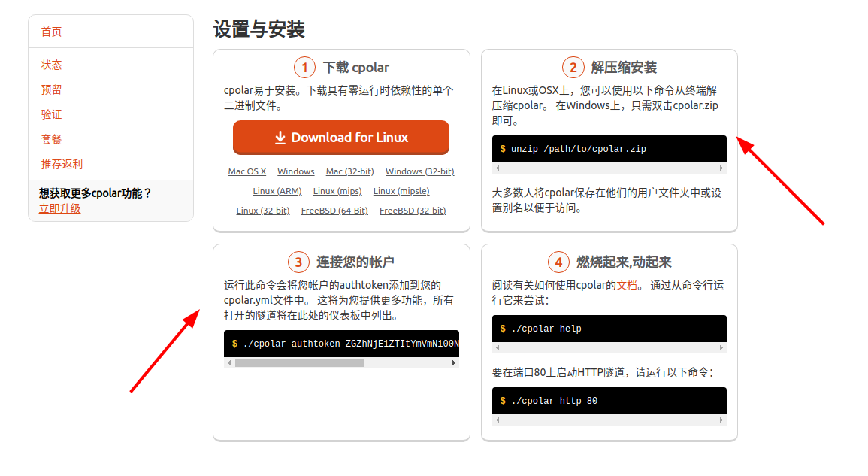Click the 立即升级 upgrade link
The width and height of the screenshot is (868, 476).
tap(60, 208)
